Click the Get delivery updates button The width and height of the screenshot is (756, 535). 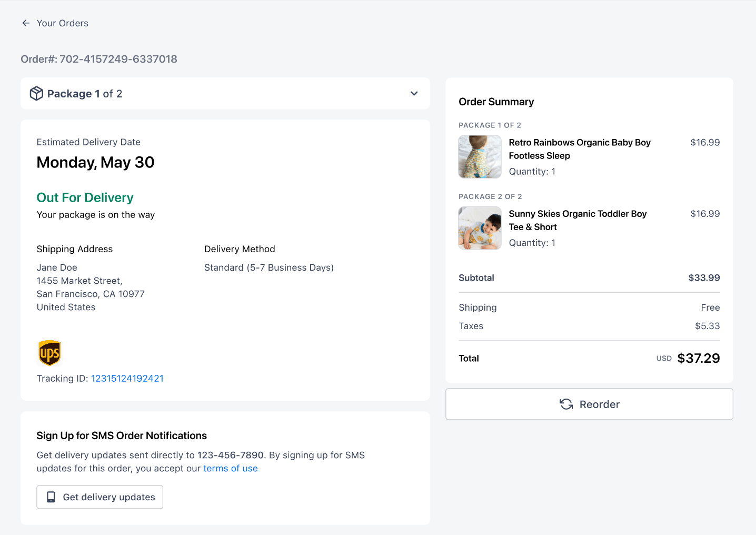pos(100,497)
